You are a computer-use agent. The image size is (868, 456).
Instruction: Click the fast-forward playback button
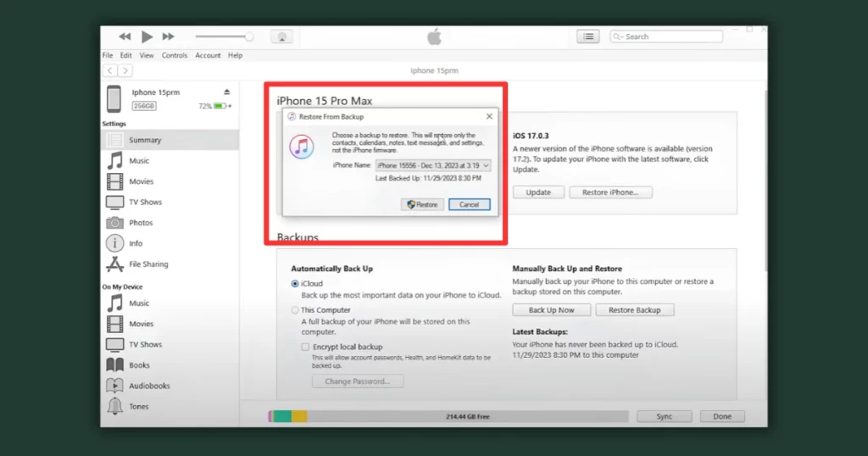click(169, 36)
